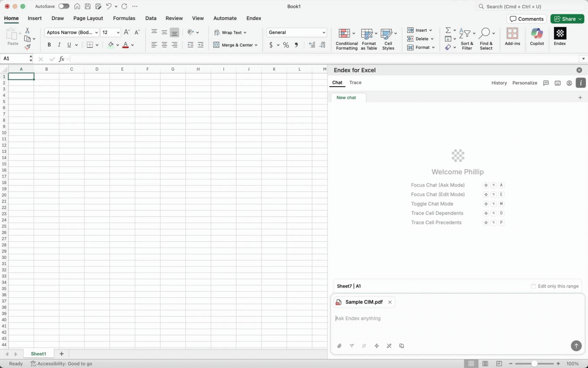
Task: Open Endex Personalize settings
Action: coord(525,83)
